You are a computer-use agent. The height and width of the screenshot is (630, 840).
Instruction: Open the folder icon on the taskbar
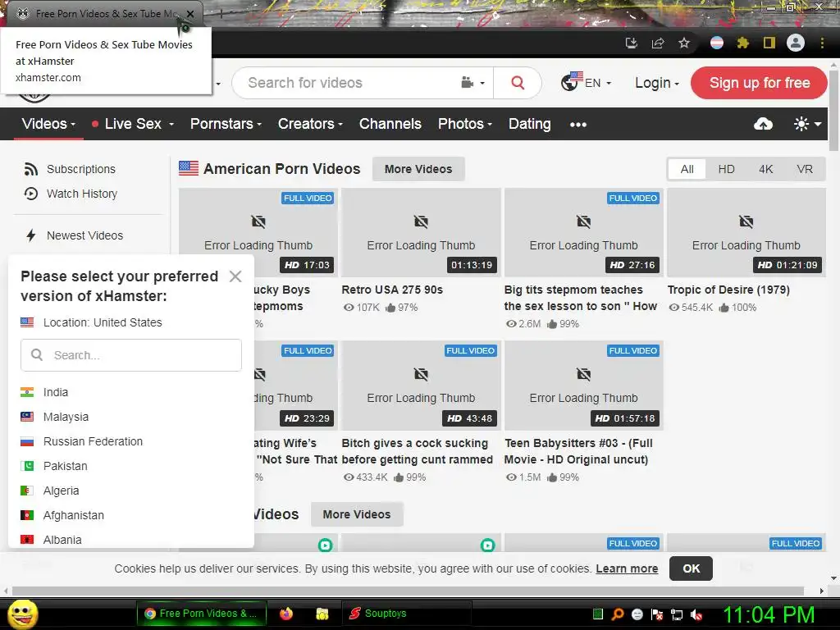click(322, 614)
